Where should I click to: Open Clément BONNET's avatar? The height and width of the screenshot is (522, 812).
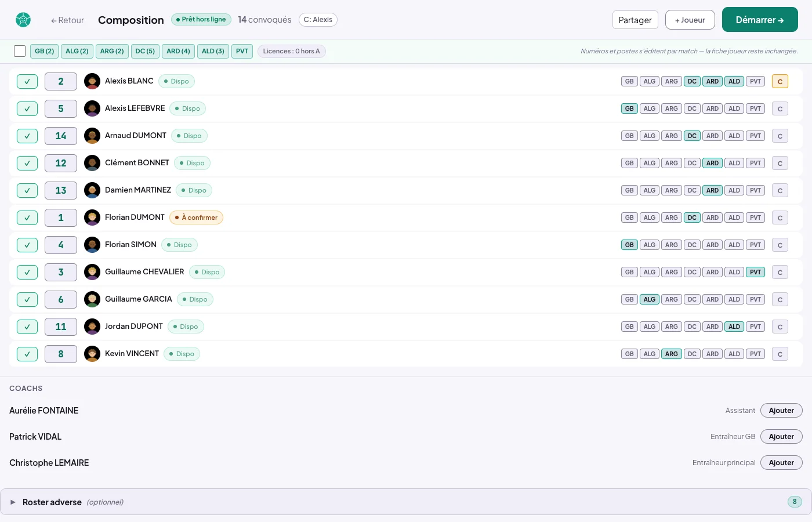pos(92,163)
